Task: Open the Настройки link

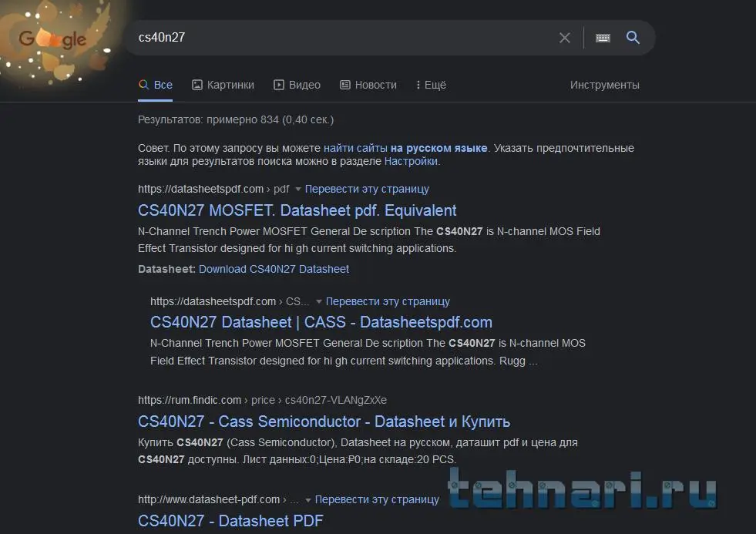Action: click(x=411, y=161)
